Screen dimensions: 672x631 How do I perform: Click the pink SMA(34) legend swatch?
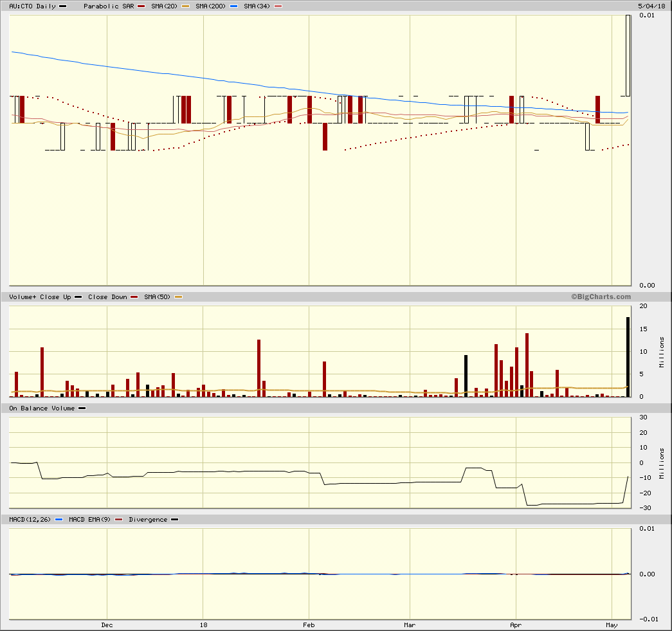(278, 6)
